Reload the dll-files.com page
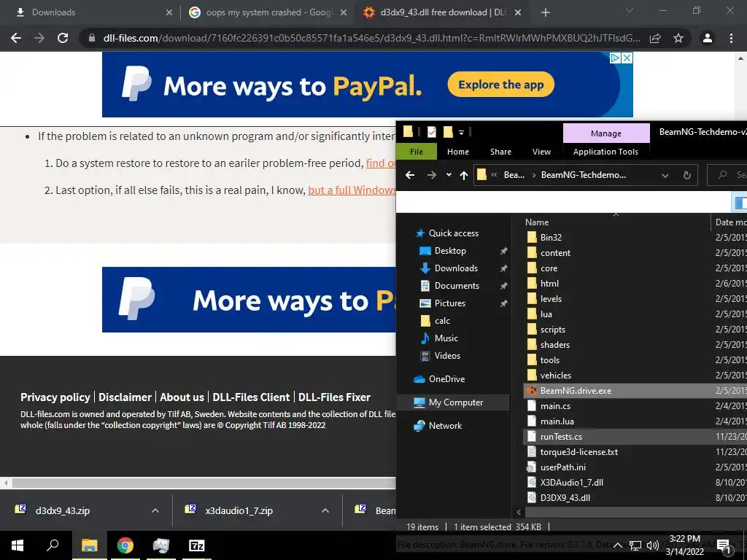This screenshot has height=560, width=747. 63,38
